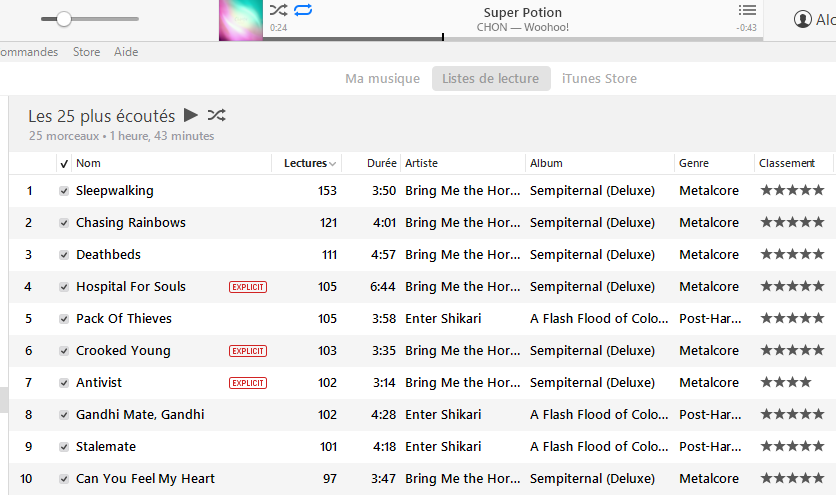Screen dimensions: 836x495
Task: Play the Les 25 plus écoutés playlist
Action: click(190, 115)
